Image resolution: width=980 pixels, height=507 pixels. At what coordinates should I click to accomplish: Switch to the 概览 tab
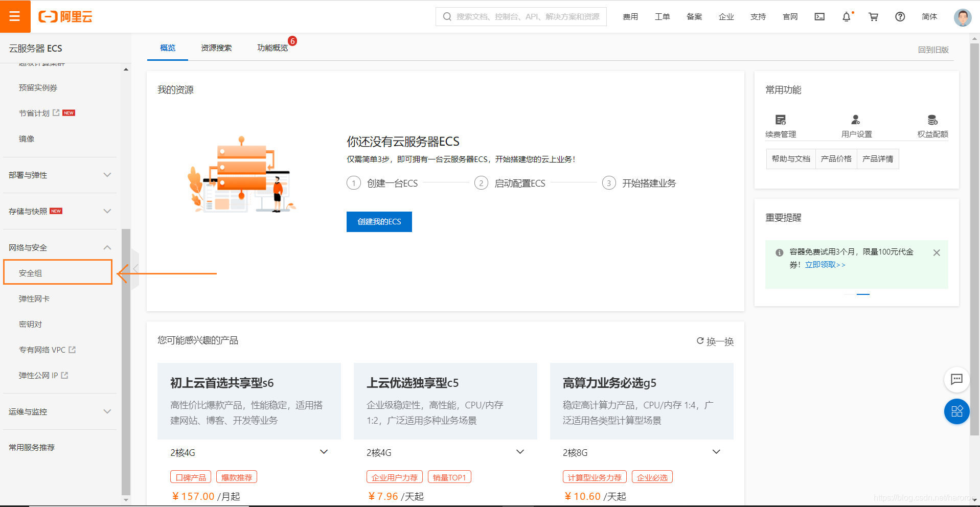(x=168, y=48)
